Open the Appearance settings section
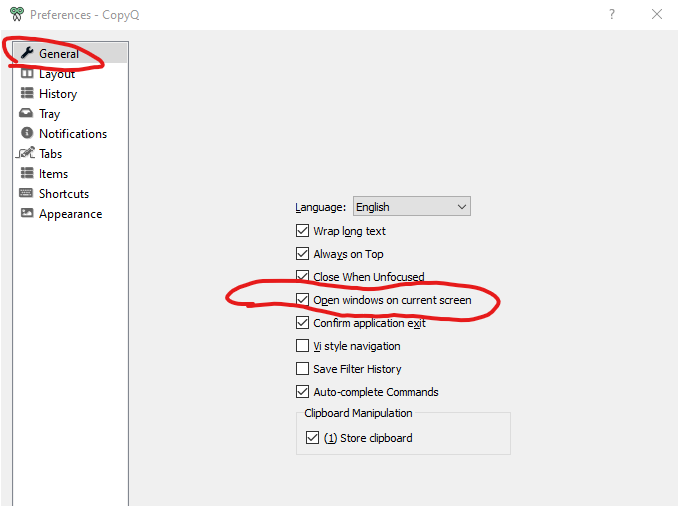This screenshot has height=506, width=678. point(70,214)
